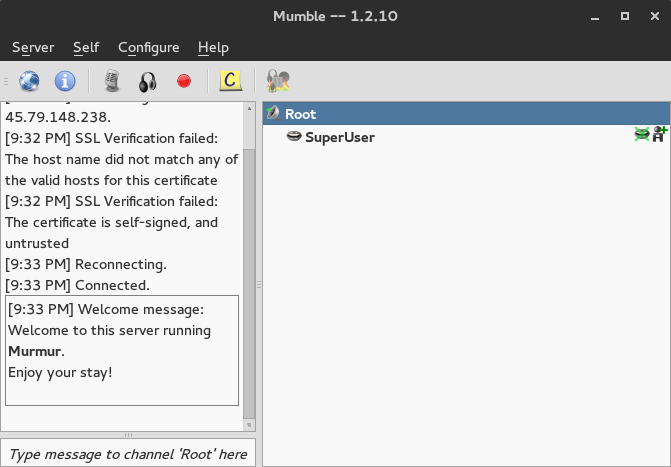Open the Self menu

[86, 47]
